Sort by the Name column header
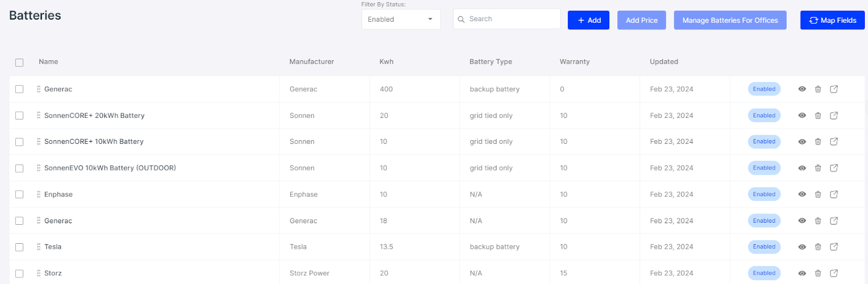 (x=48, y=62)
